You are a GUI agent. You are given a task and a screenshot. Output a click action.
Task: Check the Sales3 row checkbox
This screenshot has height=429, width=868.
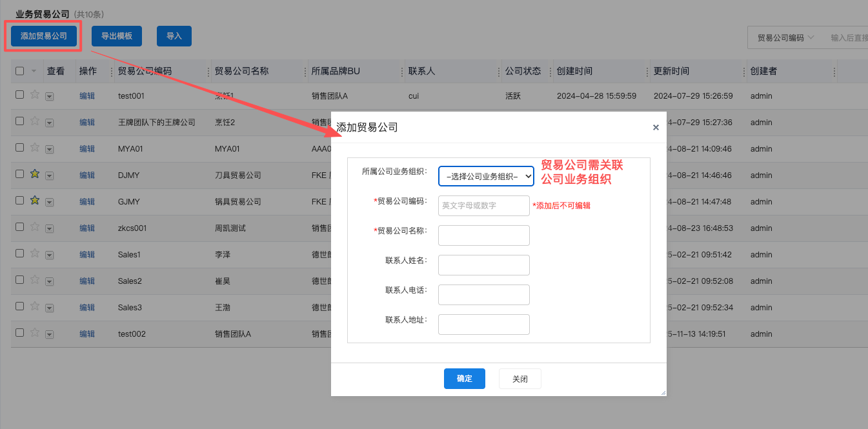point(19,306)
